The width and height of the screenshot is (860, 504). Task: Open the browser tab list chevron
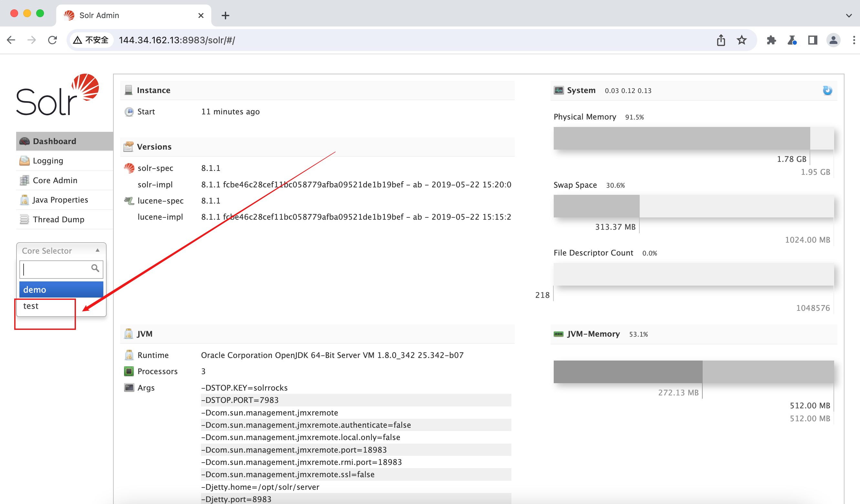click(849, 16)
